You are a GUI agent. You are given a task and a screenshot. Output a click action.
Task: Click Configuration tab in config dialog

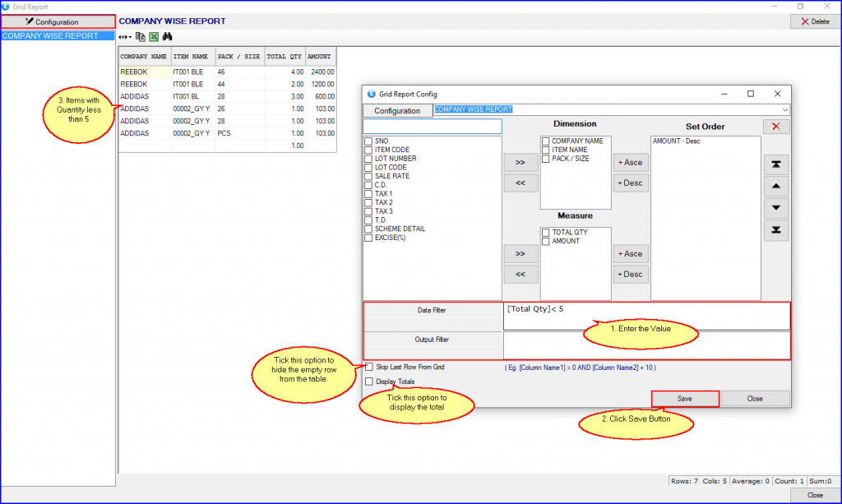click(x=397, y=110)
